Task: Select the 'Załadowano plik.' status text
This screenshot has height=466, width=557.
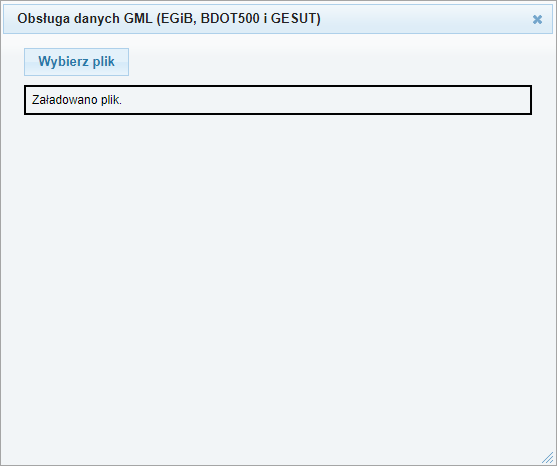Action: tap(77, 100)
